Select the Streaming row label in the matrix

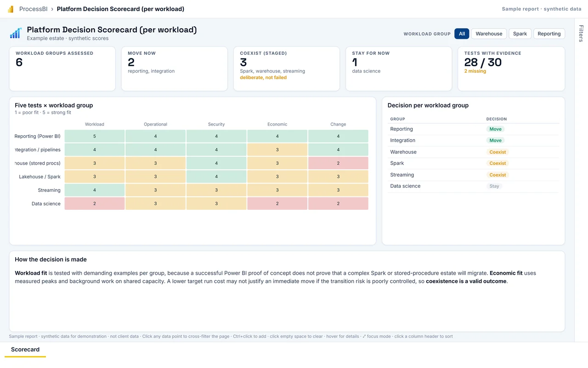coord(49,190)
